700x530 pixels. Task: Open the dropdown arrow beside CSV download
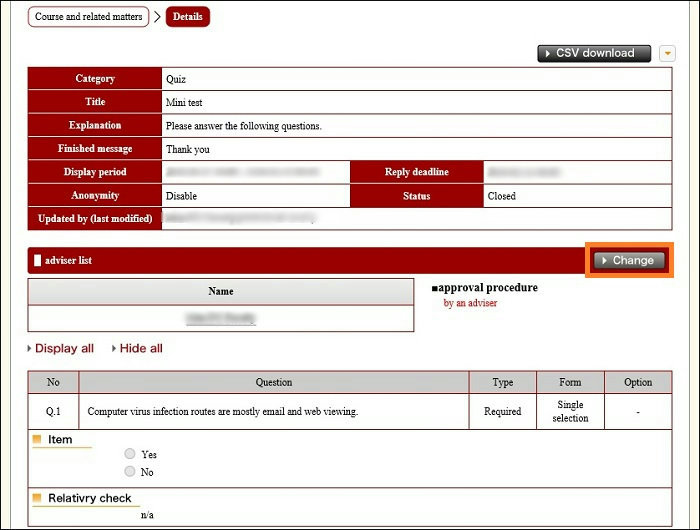668,53
